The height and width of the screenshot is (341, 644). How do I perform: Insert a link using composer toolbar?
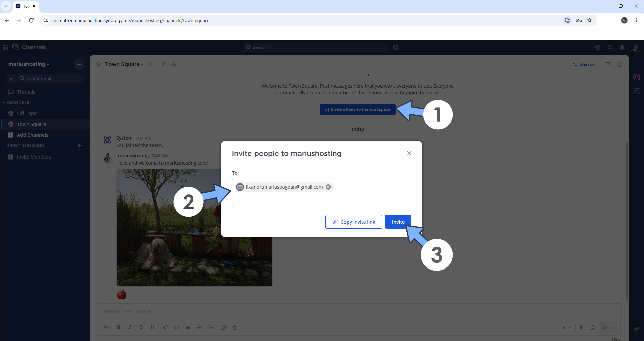pos(165,327)
